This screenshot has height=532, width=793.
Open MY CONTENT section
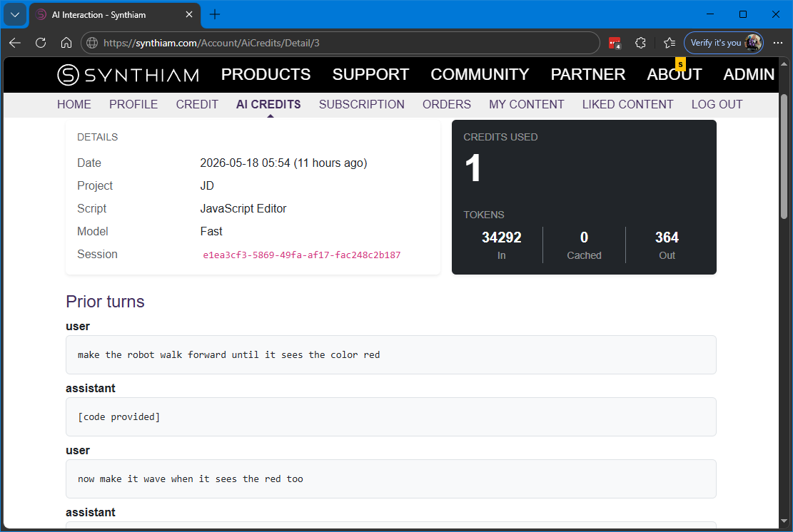tap(526, 104)
